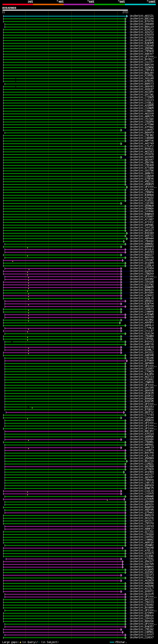Select hit label UniRef100_Q1DW36
This screenshot has height=644, width=158.
142,68
